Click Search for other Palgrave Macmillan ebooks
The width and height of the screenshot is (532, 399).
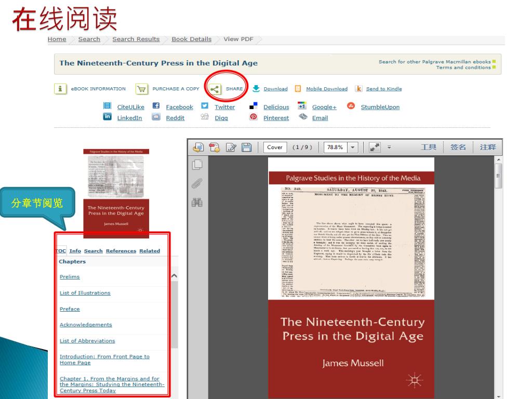click(x=435, y=62)
